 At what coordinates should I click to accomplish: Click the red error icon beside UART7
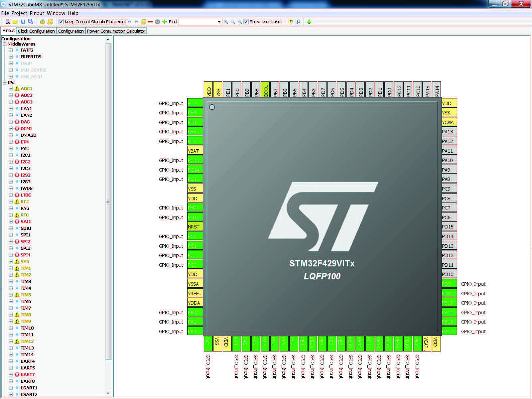(17, 375)
